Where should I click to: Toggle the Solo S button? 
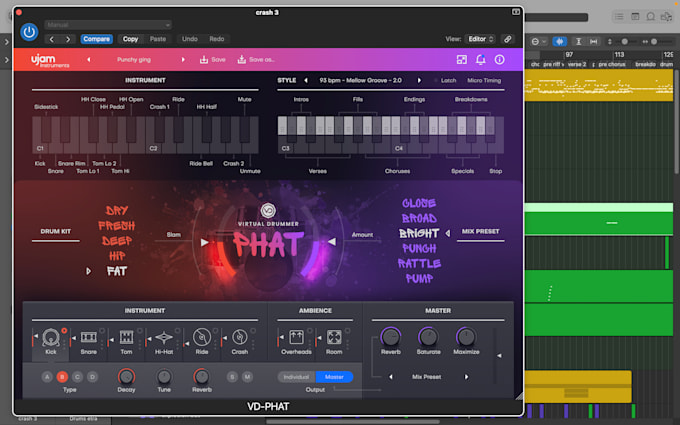click(x=232, y=377)
